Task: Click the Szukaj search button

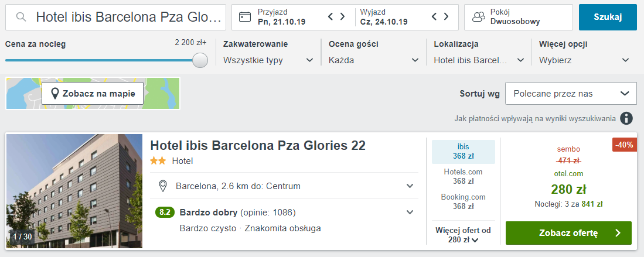Action: (x=608, y=17)
